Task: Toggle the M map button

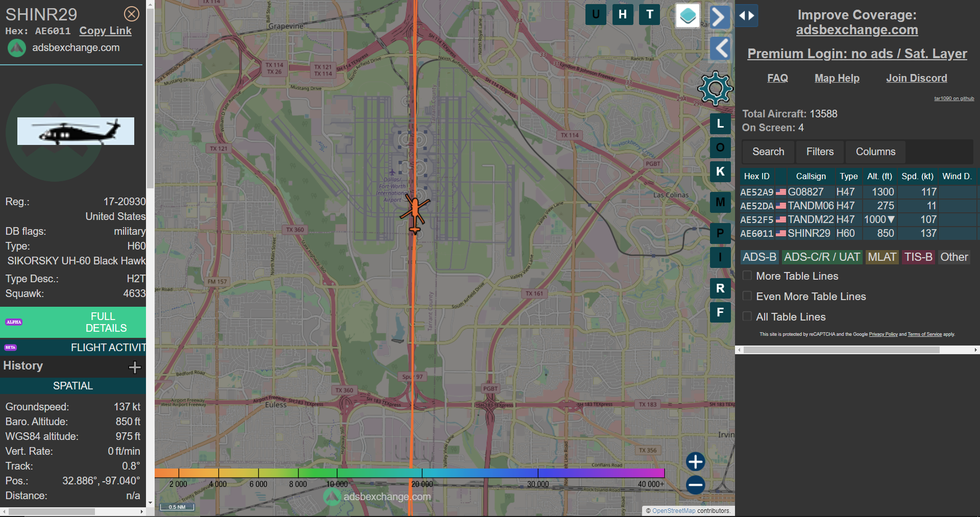Action: coord(720,202)
